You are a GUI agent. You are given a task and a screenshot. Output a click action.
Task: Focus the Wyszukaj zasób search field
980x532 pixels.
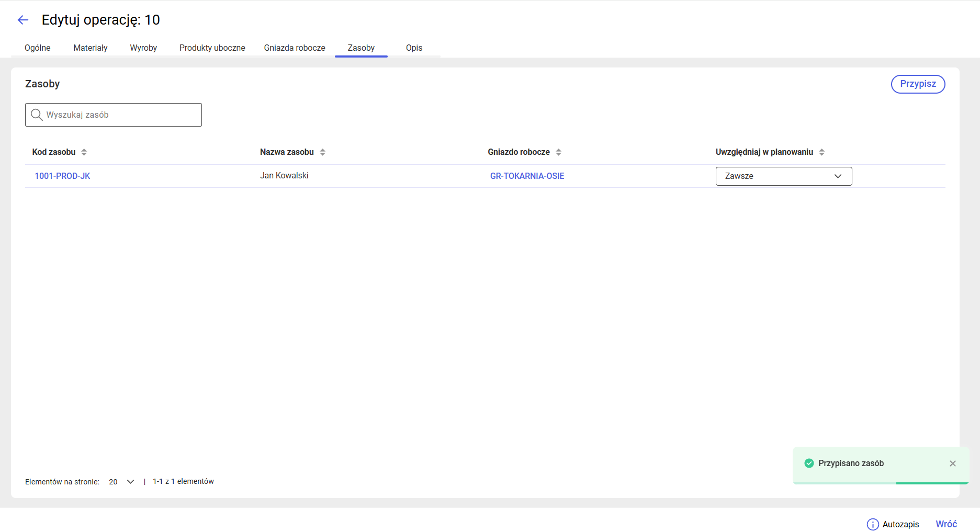(120, 115)
